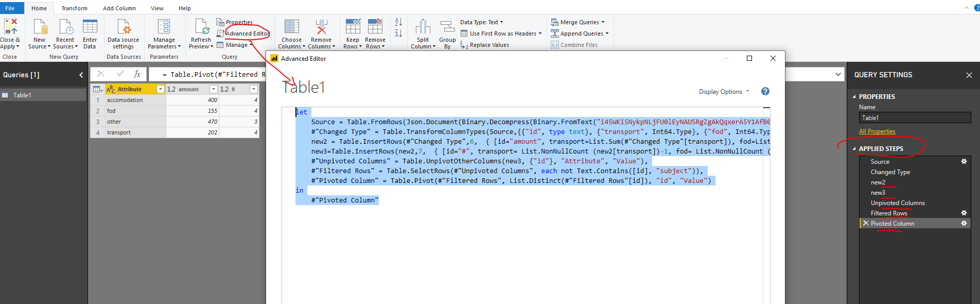980x304 pixels.
Task: Select the new2 applied step
Action: coord(878,182)
